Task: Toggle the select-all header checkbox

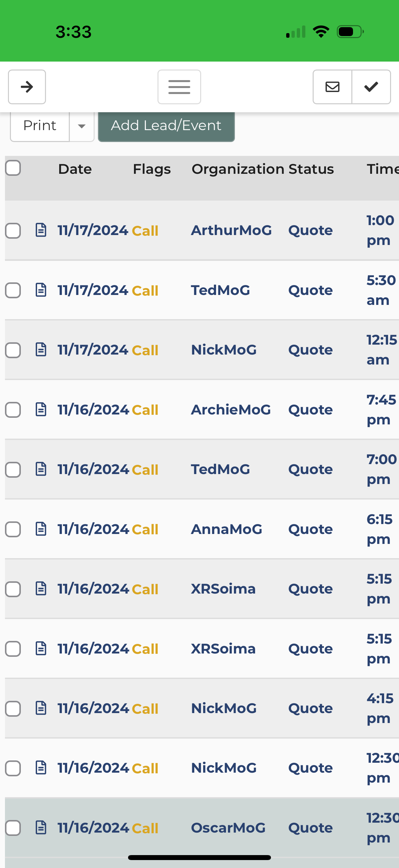Action: point(13,168)
